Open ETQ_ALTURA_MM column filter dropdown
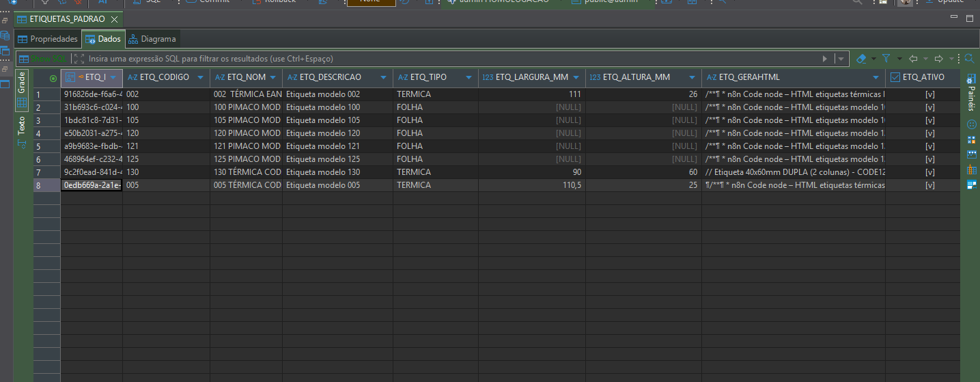The height and width of the screenshot is (382, 980). (692, 78)
